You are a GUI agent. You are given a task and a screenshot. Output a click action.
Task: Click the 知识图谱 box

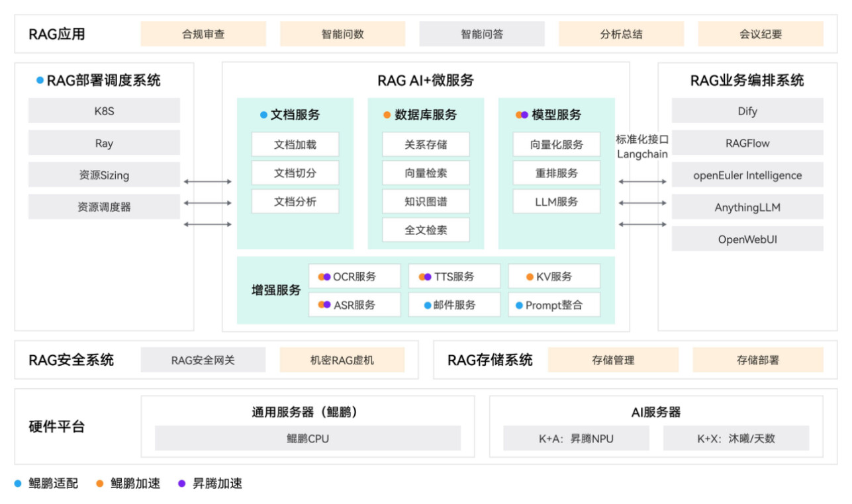point(426,201)
